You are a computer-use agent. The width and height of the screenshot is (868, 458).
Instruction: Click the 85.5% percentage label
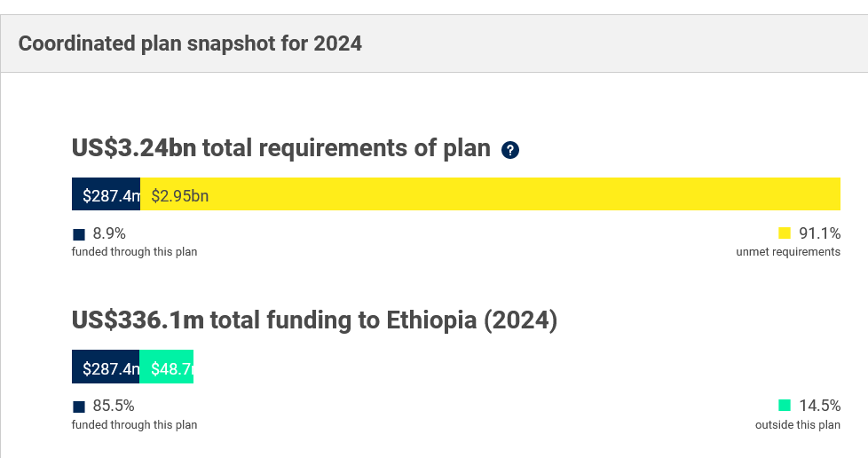[114, 406]
